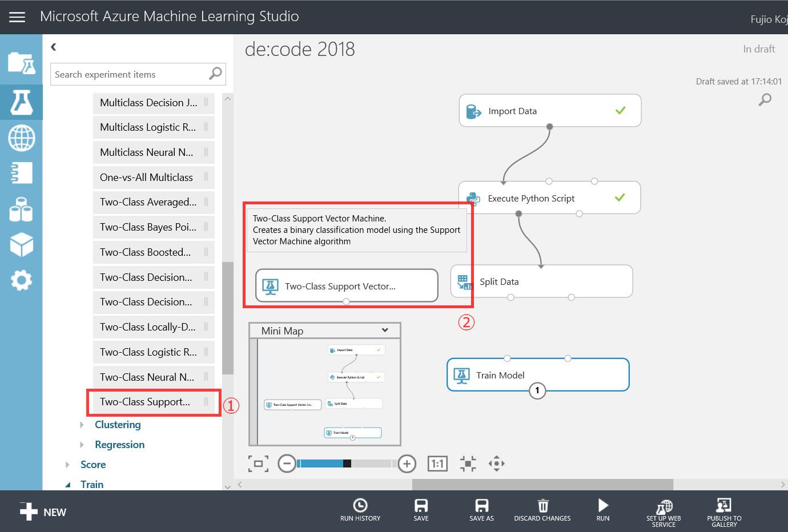Click the center-on-selection zoom icon

[468, 464]
